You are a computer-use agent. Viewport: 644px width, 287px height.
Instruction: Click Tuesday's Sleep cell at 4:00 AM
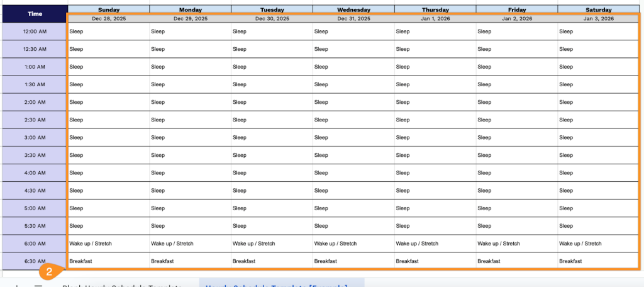click(272, 172)
